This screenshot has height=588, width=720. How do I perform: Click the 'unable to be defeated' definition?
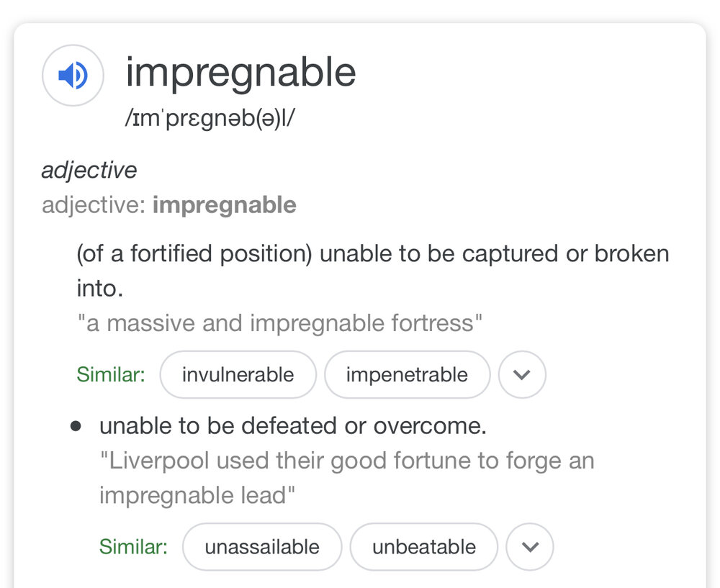click(293, 426)
